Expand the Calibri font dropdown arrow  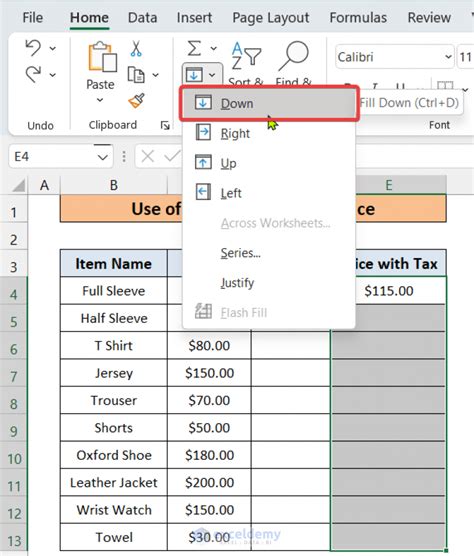coord(448,57)
